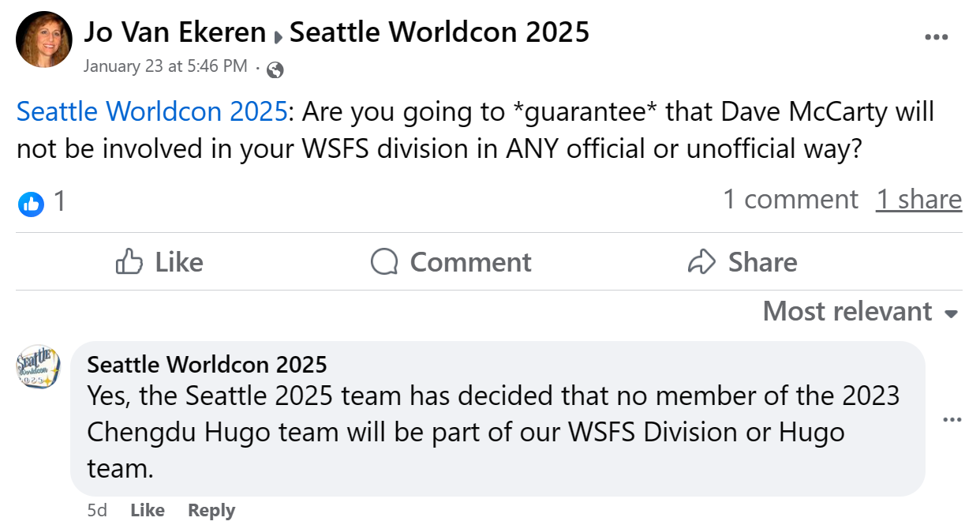
Task: Open the January 23 at 5:46 PM timestamp
Action: (x=166, y=66)
